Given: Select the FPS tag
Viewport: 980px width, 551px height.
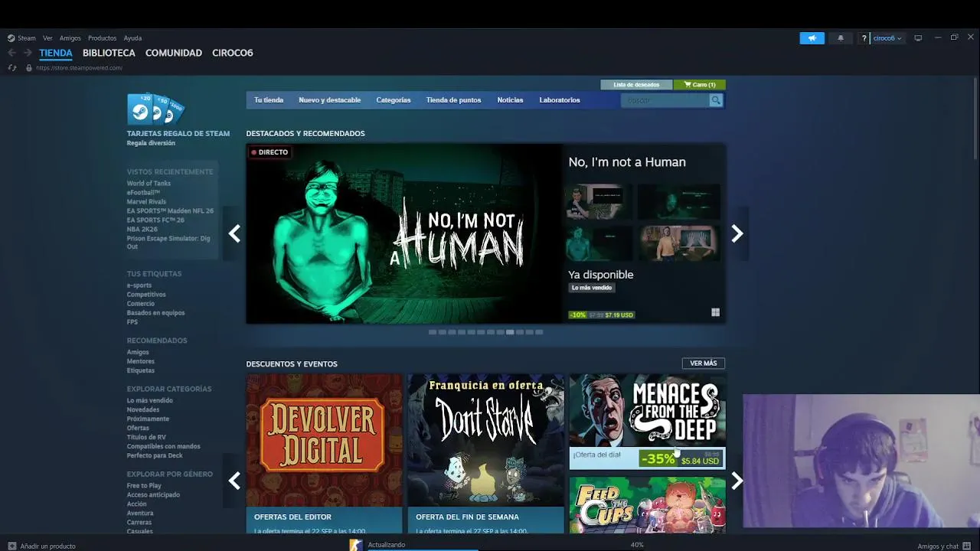Looking at the screenshot, I should coord(132,322).
